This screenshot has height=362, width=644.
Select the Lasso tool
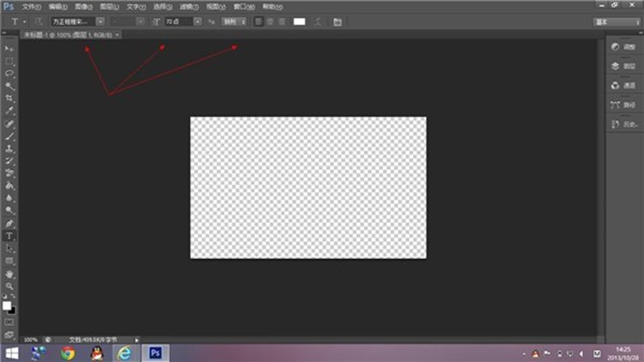click(10, 74)
